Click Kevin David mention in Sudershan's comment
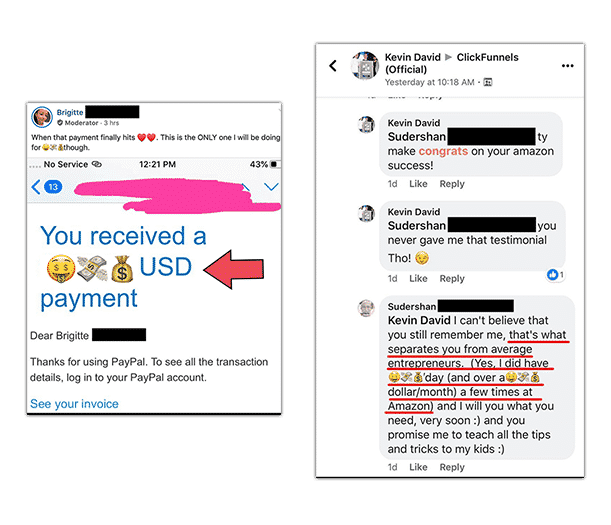Screen dimensions: 611x525 click(419, 320)
